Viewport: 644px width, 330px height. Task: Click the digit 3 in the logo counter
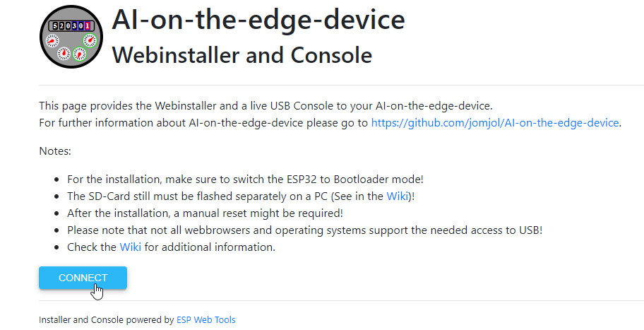click(x=73, y=26)
